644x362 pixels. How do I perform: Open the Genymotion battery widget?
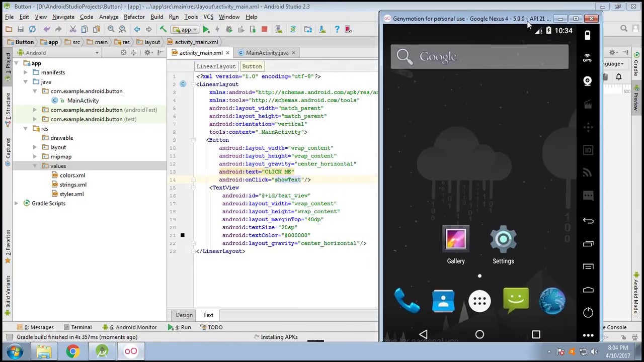pos(588,35)
